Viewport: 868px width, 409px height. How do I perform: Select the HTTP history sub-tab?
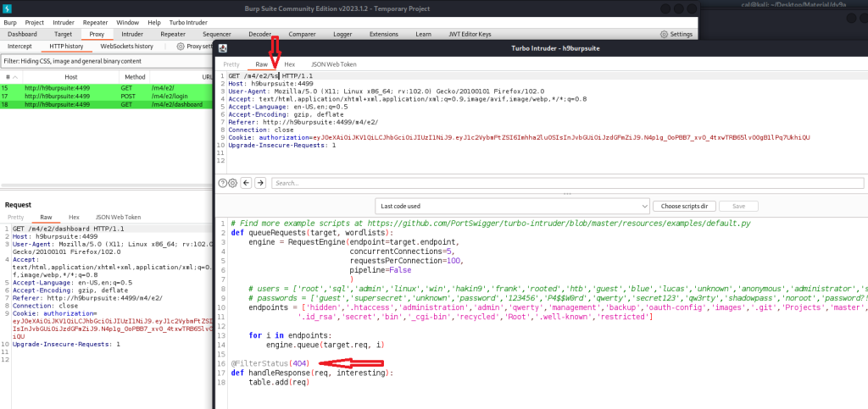pos(66,47)
